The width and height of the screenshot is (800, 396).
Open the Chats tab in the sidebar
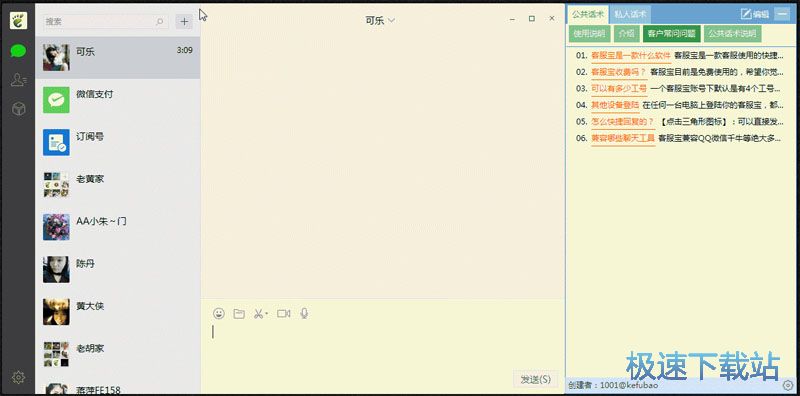18,51
